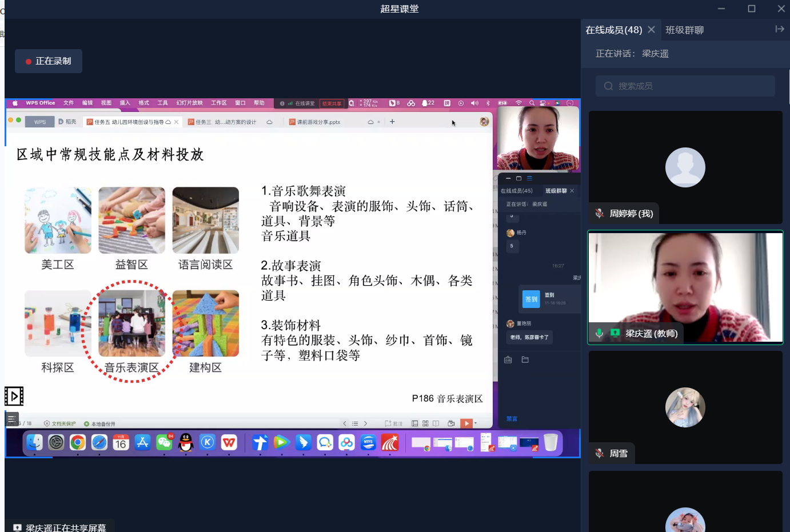
Task: Close the 在线成员(48) tab
Action: (x=651, y=29)
